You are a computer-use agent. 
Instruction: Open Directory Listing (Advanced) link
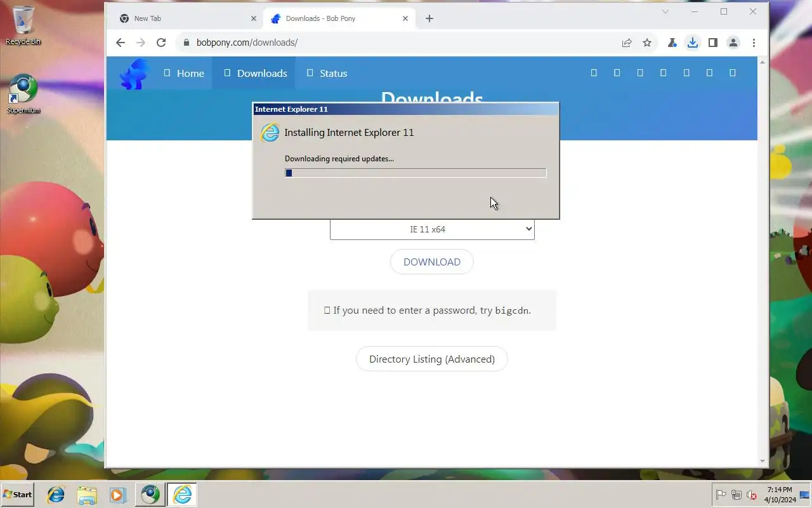tap(432, 359)
